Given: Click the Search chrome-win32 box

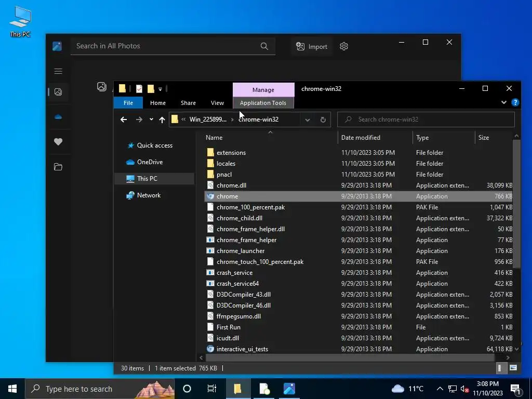Looking at the screenshot, I should coord(426,119).
